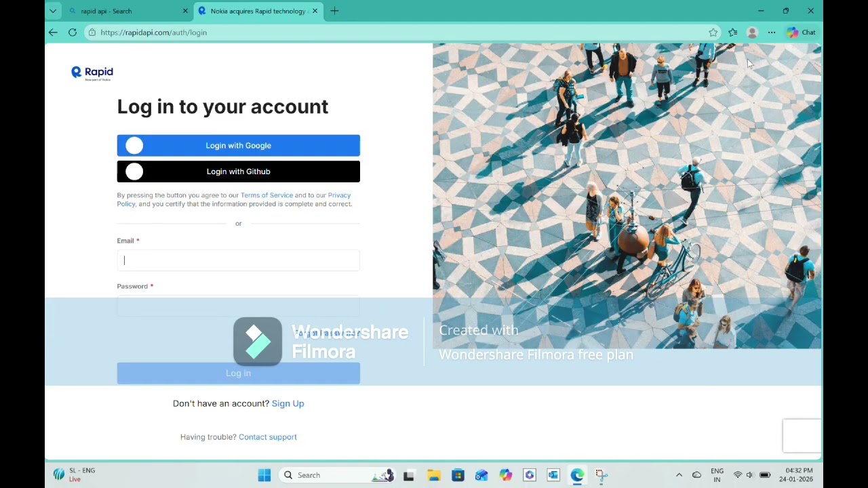The height and width of the screenshot is (488, 868).
Task: Open the Favorites list icon
Action: pos(733,32)
